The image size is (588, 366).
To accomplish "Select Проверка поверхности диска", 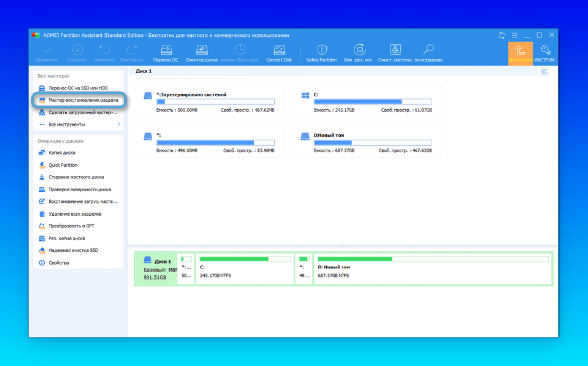I will [x=78, y=189].
